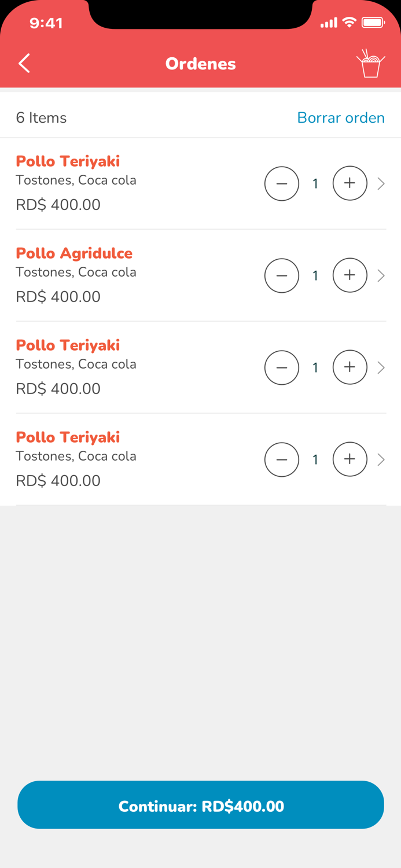Click the minus icon on the third item
The image size is (401, 868).
(x=282, y=367)
